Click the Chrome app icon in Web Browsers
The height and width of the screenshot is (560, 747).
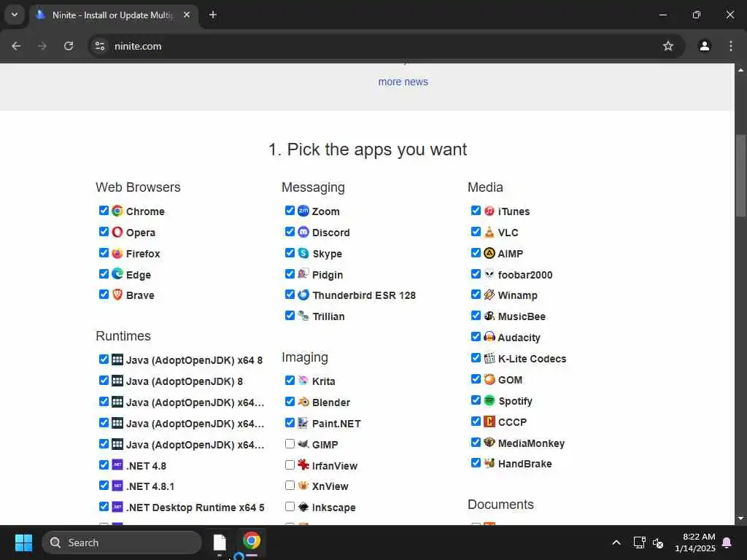click(117, 211)
